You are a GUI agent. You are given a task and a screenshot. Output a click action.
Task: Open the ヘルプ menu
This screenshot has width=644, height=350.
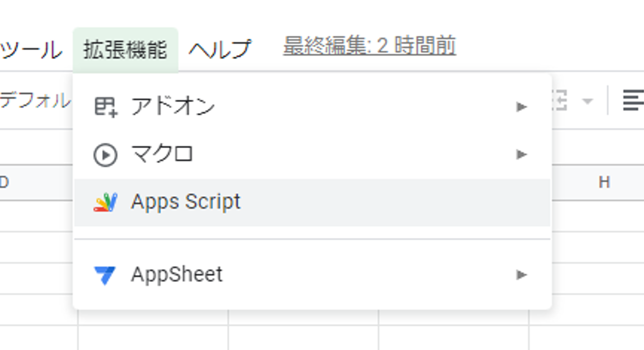[220, 50]
